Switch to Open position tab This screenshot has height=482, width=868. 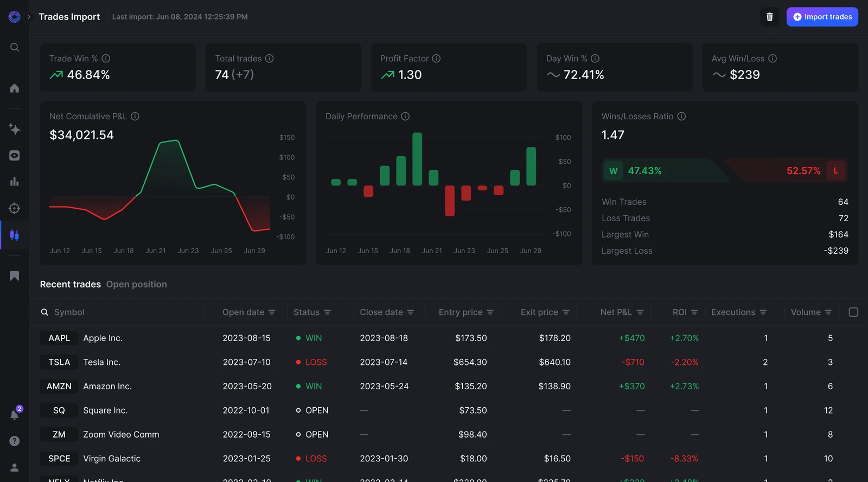pos(137,284)
